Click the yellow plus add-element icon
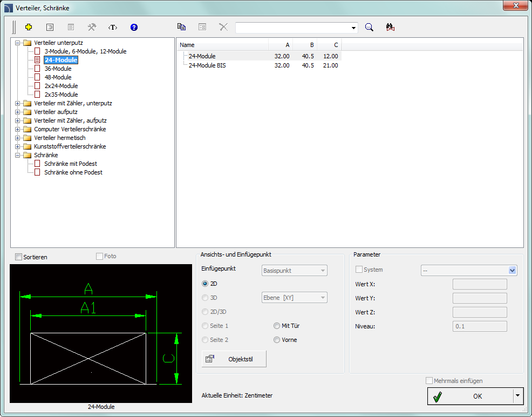The image size is (532, 417). point(29,27)
